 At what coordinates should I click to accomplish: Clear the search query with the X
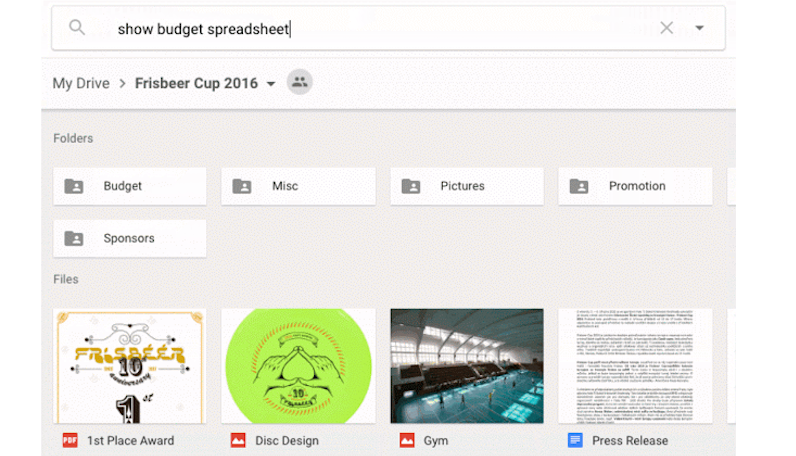(x=667, y=28)
